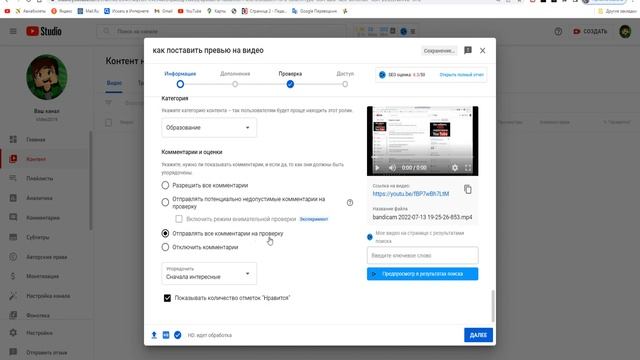Viewport: 640px width, 360px height.
Task: Open the Mail.Ru bookmark in bookmarks bar
Action: [88, 11]
